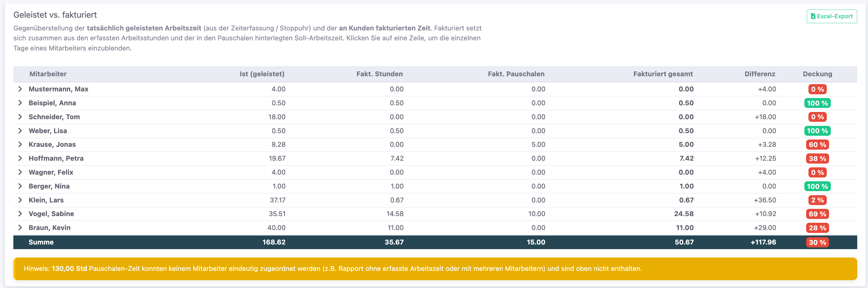Select the name Mustermann, Max
This screenshot has width=868, height=288.
click(x=58, y=89)
